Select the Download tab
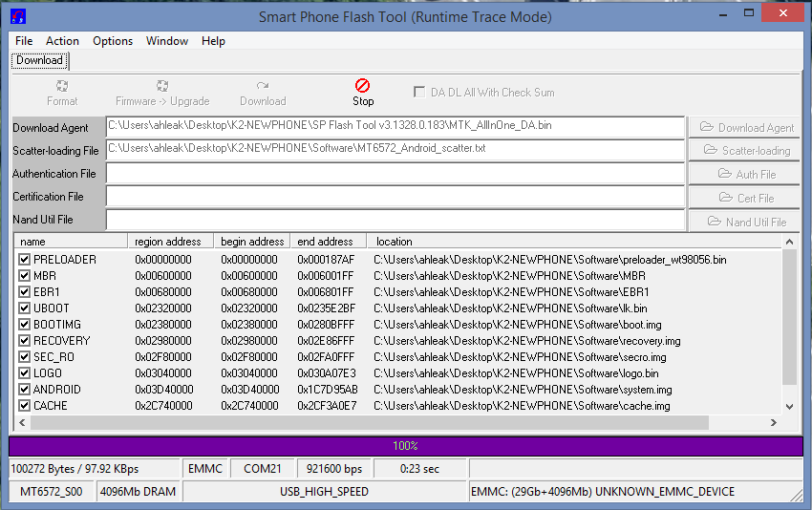The image size is (812, 510). coord(39,60)
